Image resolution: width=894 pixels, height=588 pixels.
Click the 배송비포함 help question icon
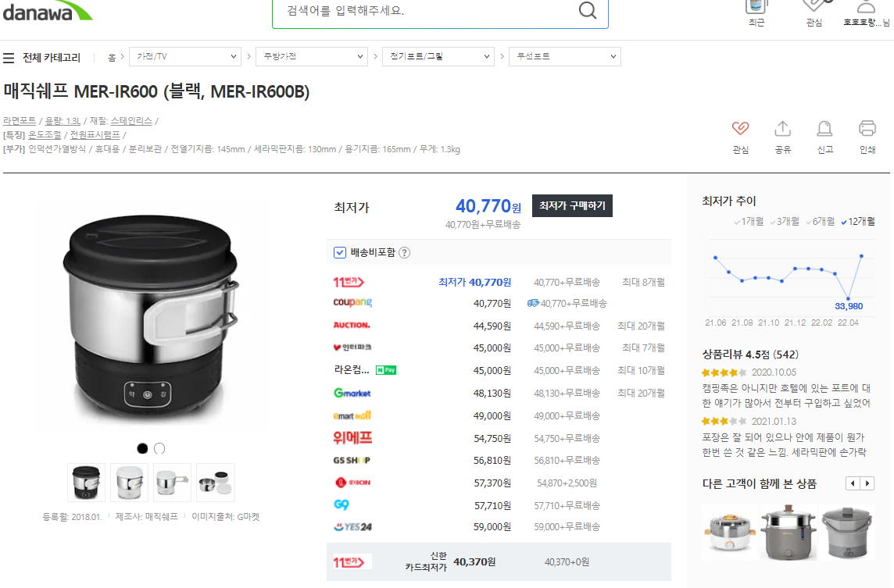coord(404,252)
